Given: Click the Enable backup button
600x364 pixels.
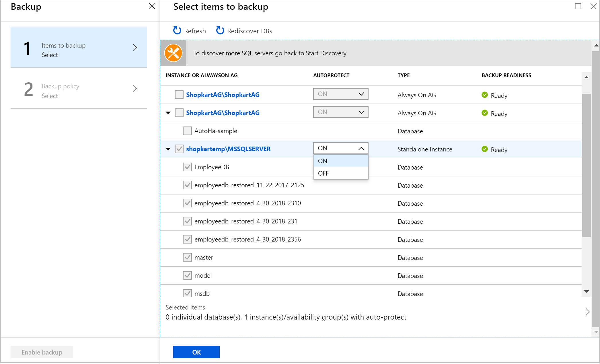Looking at the screenshot, I should [x=42, y=352].
